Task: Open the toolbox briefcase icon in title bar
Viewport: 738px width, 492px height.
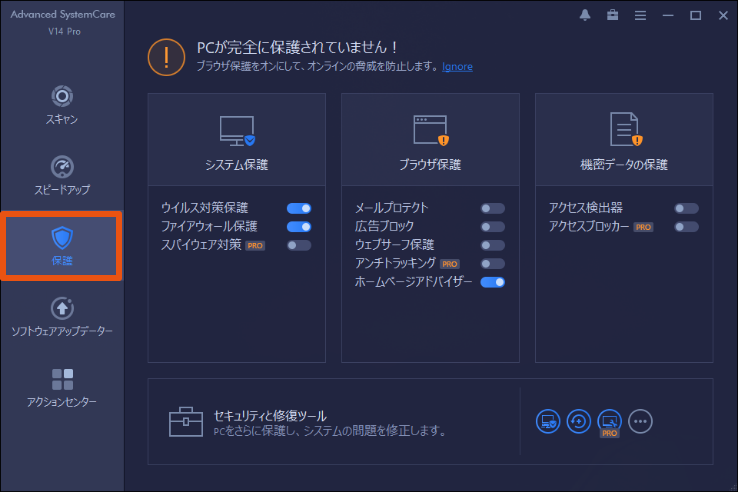Action: coord(612,15)
